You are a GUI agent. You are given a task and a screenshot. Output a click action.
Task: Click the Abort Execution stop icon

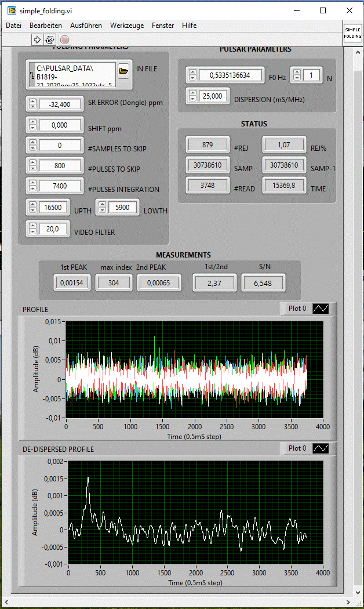click(x=64, y=39)
